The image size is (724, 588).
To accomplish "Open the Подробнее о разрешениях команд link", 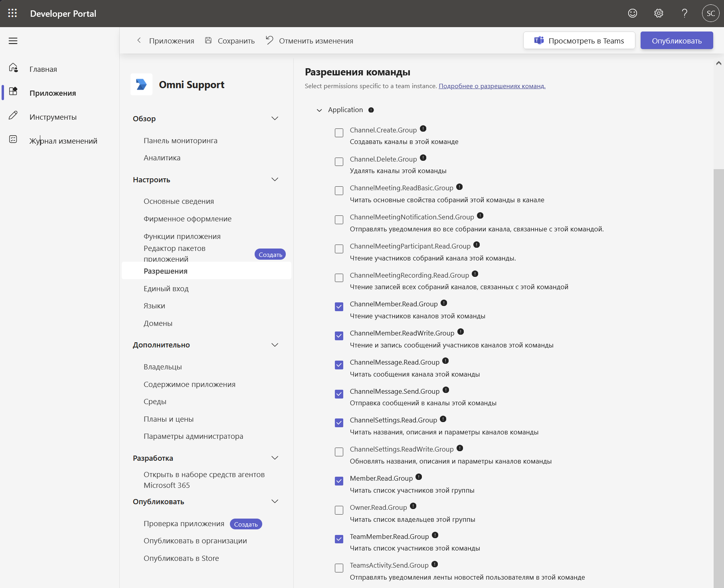I will coord(492,86).
